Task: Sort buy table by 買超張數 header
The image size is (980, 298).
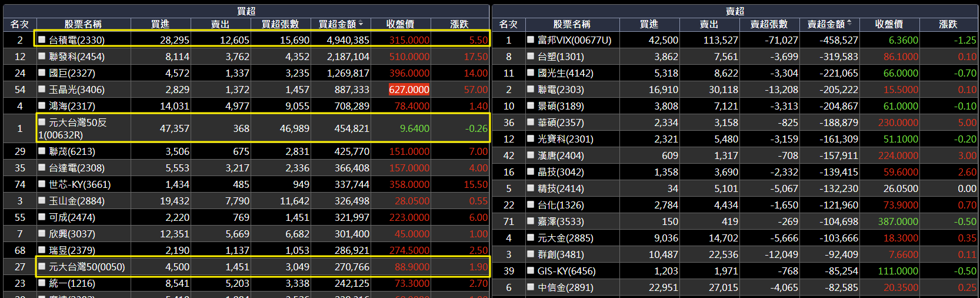Action: (x=280, y=24)
